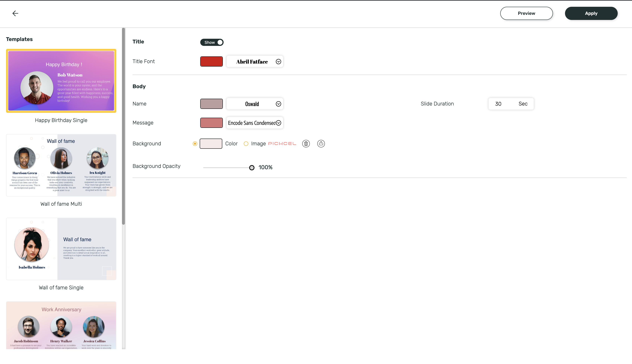This screenshot has width=632, height=364.
Task: Delete the background image via trash icon
Action: [306, 143]
